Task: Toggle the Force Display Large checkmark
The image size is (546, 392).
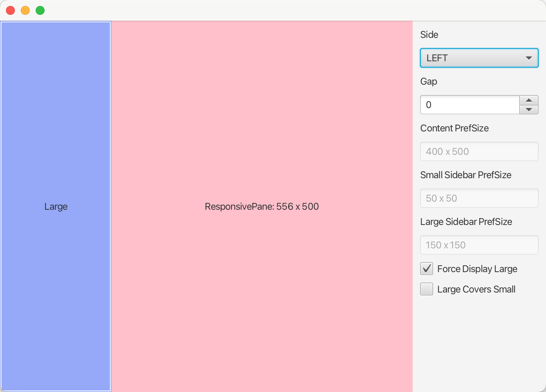Action: (426, 268)
